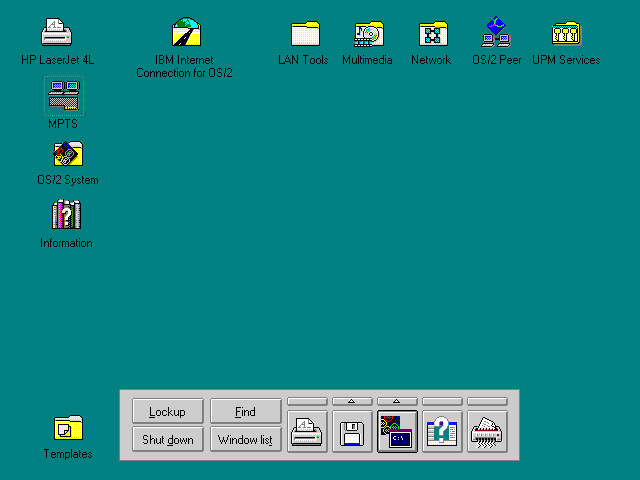Select the Network folder icon

point(433,33)
